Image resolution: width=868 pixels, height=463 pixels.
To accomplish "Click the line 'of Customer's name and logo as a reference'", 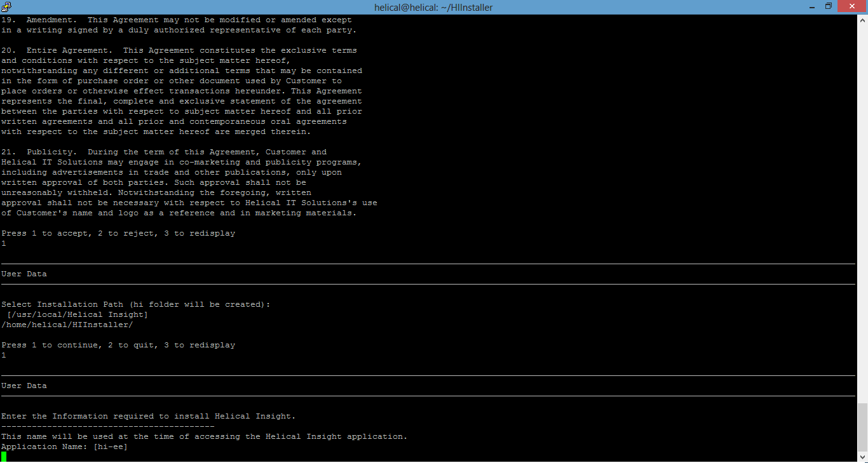I will pyautogui.click(x=179, y=213).
